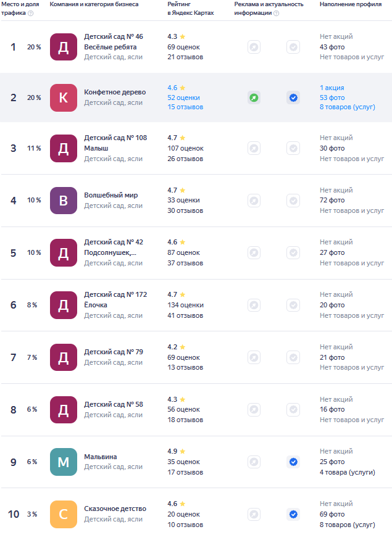Click «37 отзывов» for Детский сад № 42
This screenshot has width=392, height=540.
pos(185,263)
